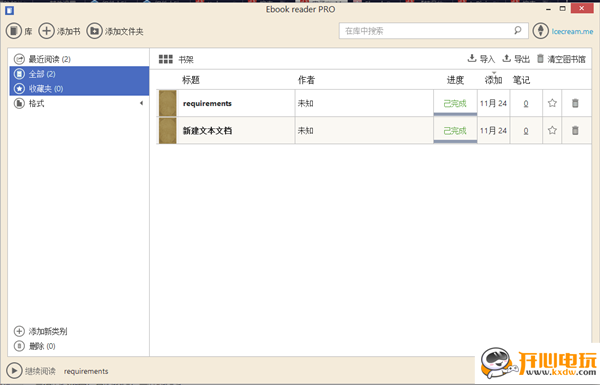
Task: Open the requirements book cover thumbnail
Action: 168,103
